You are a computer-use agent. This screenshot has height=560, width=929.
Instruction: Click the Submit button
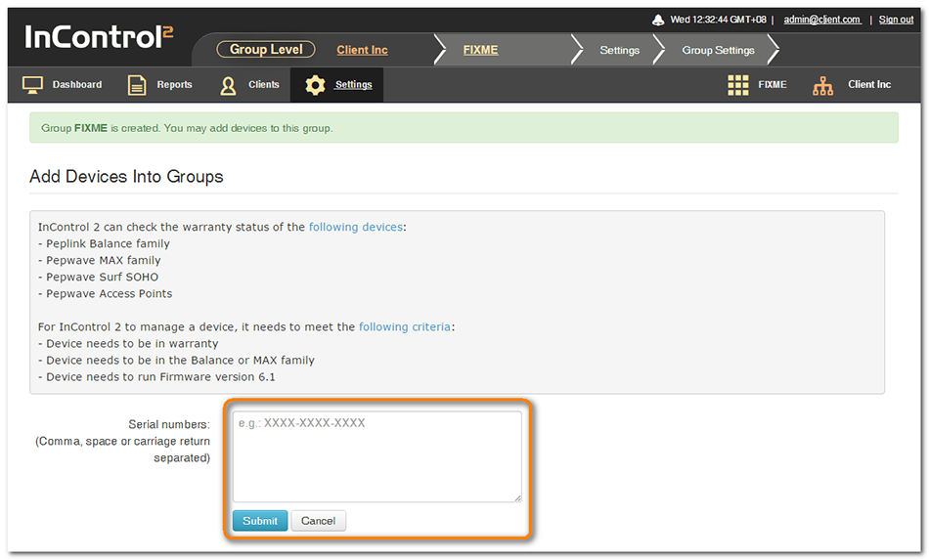(260, 521)
